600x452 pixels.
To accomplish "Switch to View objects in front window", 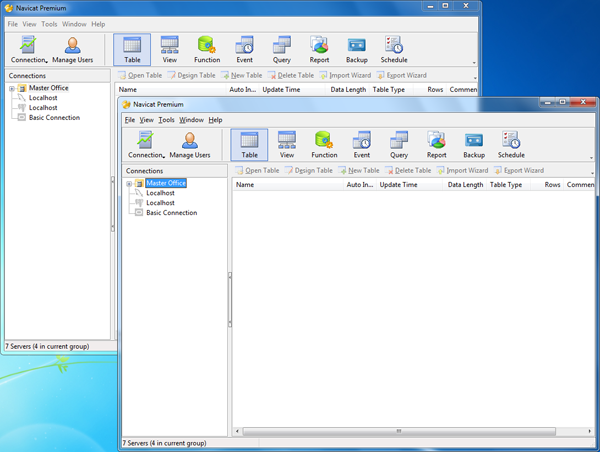I will [x=287, y=145].
